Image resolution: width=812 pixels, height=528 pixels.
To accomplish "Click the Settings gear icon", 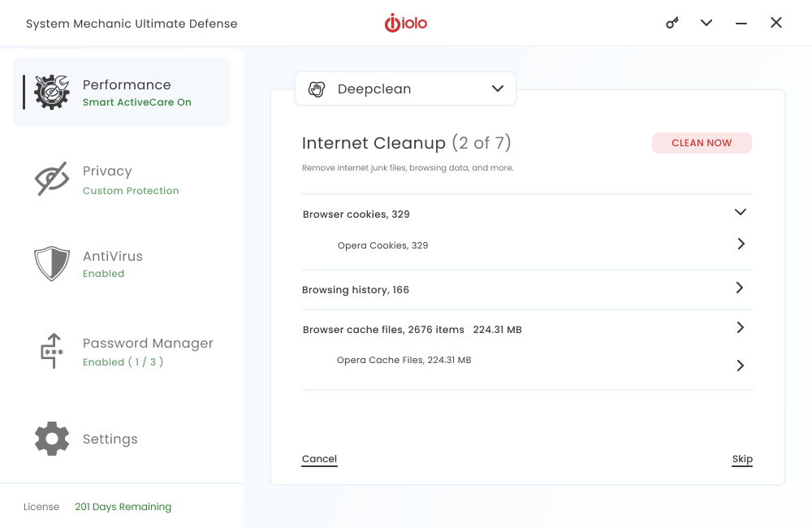I will tap(52, 439).
